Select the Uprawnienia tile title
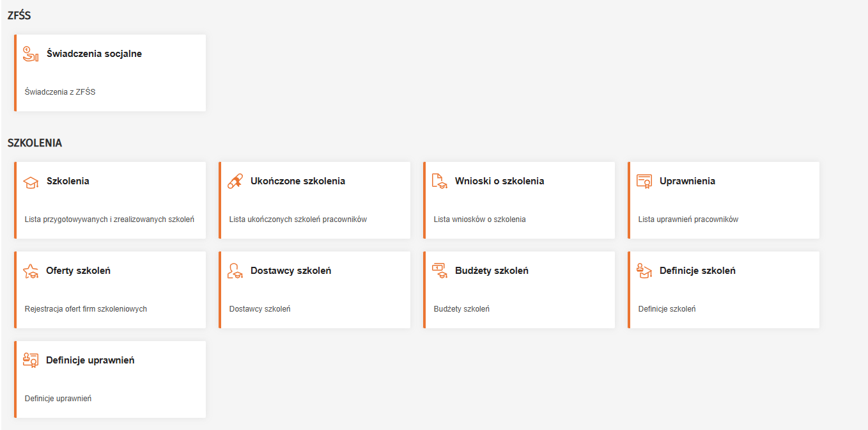The image size is (868, 430). [687, 181]
